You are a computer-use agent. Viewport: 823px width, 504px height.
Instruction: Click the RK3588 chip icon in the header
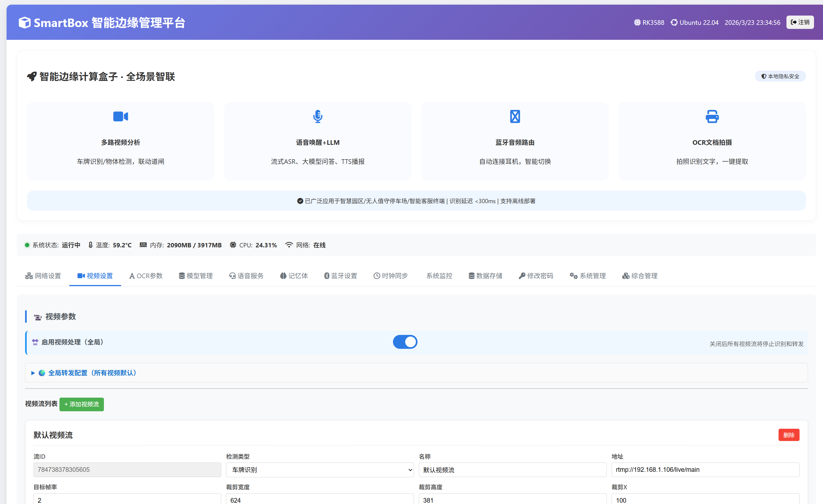point(637,22)
